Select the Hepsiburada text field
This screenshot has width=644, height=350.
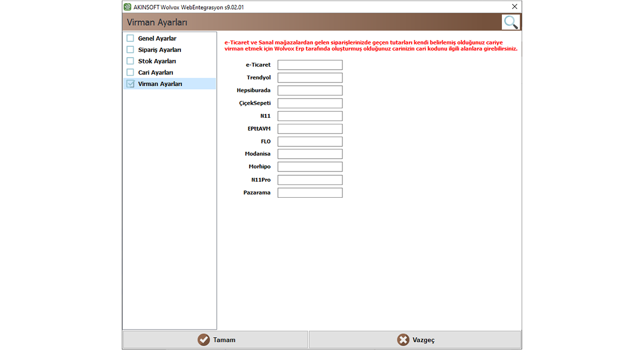(310, 91)
